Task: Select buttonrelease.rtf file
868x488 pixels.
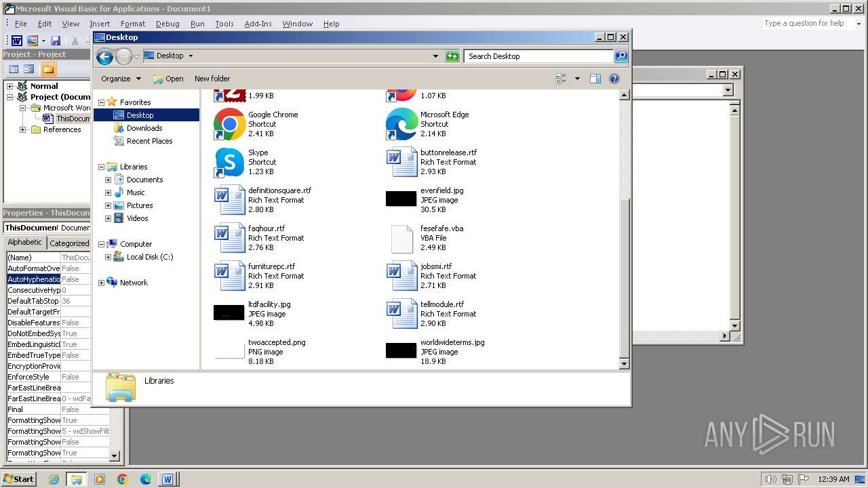Action: click(432, 162)
